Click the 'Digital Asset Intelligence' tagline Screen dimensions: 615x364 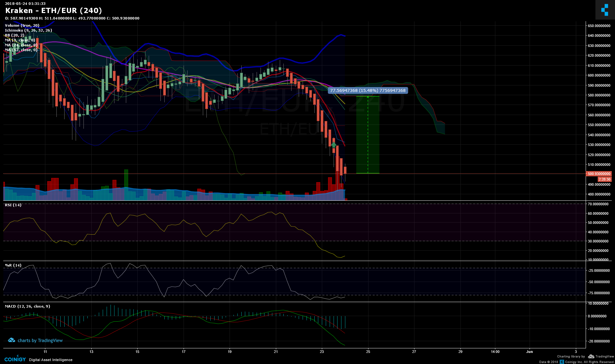(51, 360)
